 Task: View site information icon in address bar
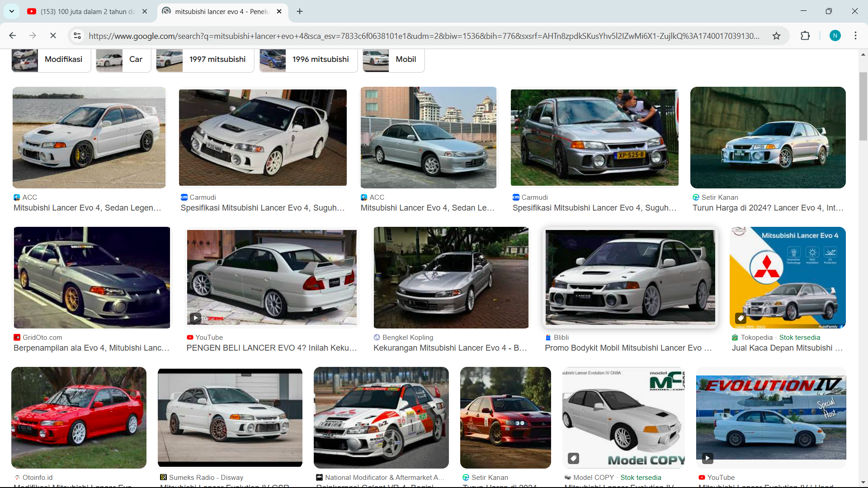(77, 36)
